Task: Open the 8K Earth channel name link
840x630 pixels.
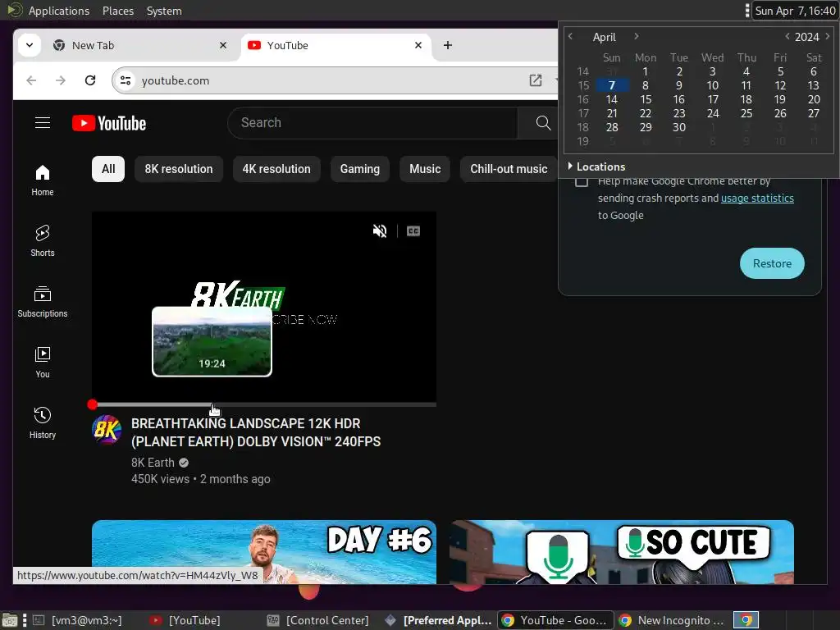Action: (153, 463)
